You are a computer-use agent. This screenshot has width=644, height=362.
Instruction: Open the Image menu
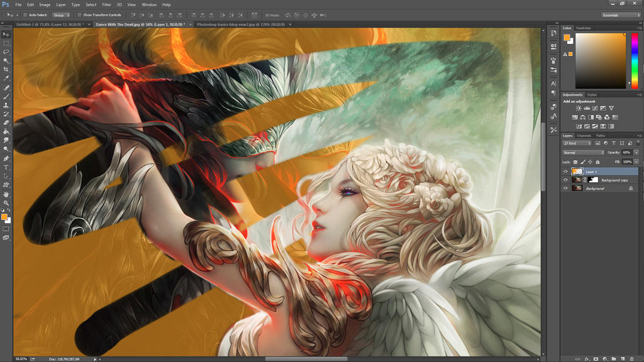click(45, 5)
